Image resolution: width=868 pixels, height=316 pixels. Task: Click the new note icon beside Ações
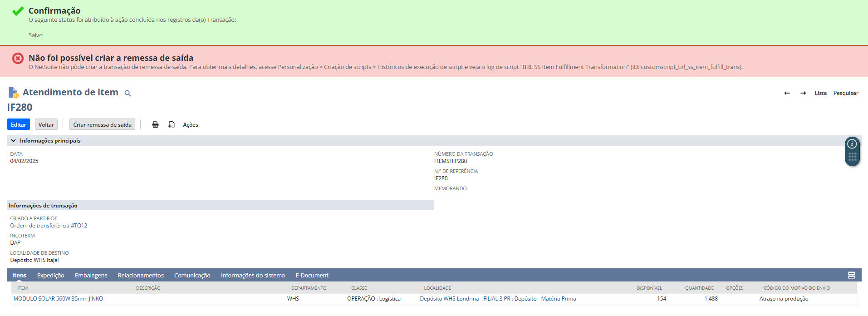172,124
